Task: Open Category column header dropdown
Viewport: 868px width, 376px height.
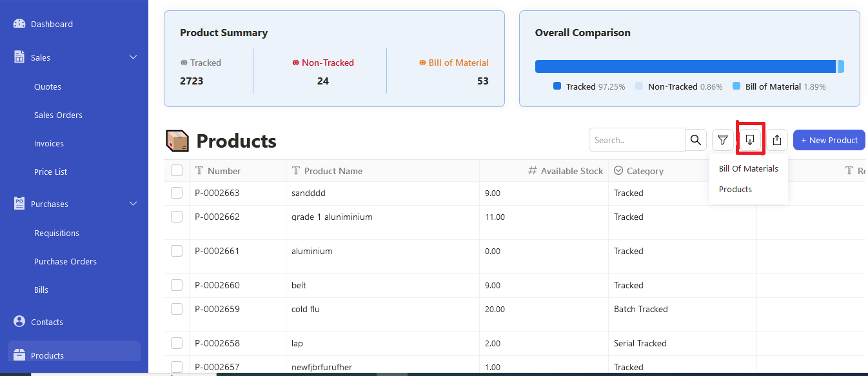Action: point(618,170)
